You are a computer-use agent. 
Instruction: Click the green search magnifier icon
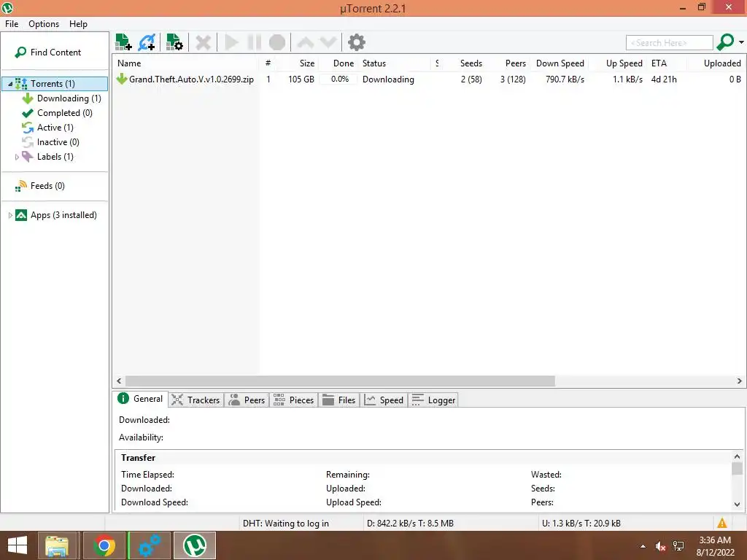725,42
